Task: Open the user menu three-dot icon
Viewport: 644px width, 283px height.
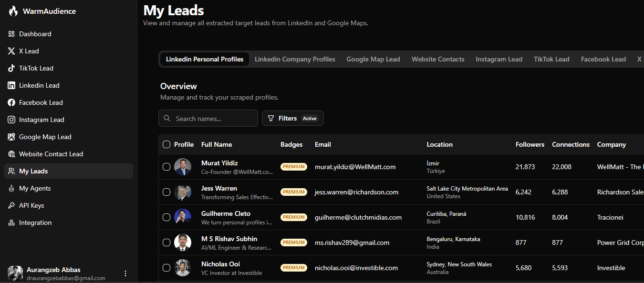Action: point(125,273)
